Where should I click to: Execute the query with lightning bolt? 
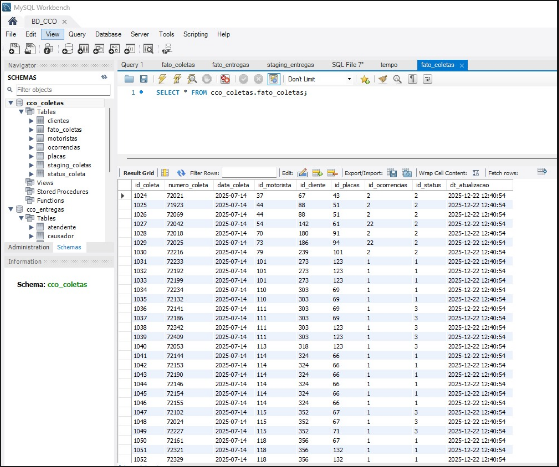tap(162, 79)
